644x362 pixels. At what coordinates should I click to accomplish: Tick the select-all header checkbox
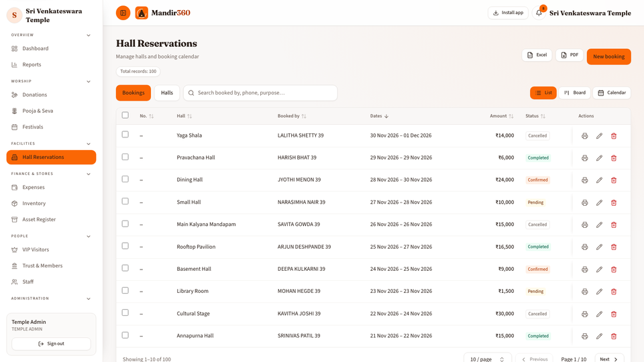[x=125, y=115]
